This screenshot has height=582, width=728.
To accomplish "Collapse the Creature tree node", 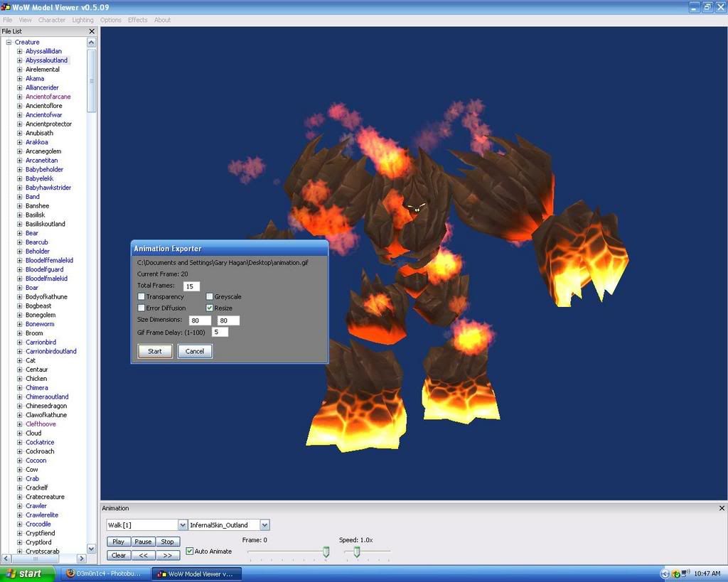I will pyautogui.click(x=9, y=42).
